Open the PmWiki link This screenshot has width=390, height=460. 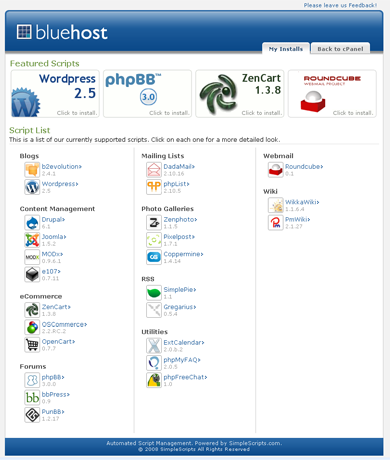(298, 219)
